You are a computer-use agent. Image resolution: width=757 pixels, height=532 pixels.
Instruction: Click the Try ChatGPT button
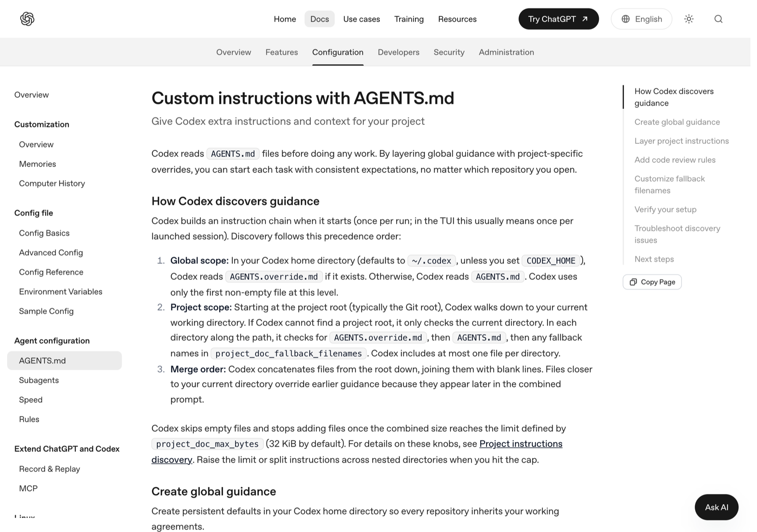click(x=558, y=19)
